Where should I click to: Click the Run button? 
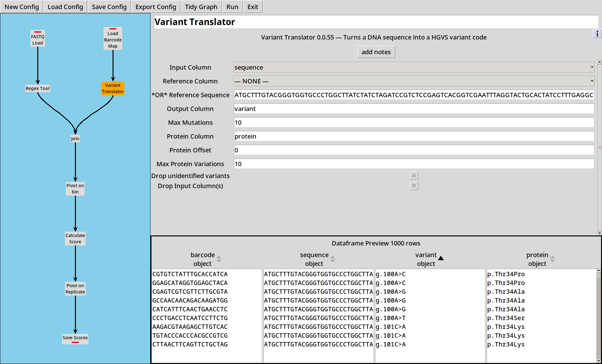232,7
